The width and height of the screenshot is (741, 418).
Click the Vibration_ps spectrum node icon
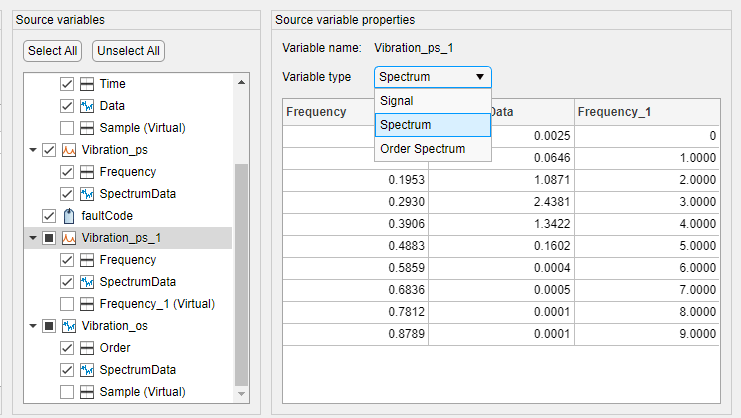click(69, 150)
